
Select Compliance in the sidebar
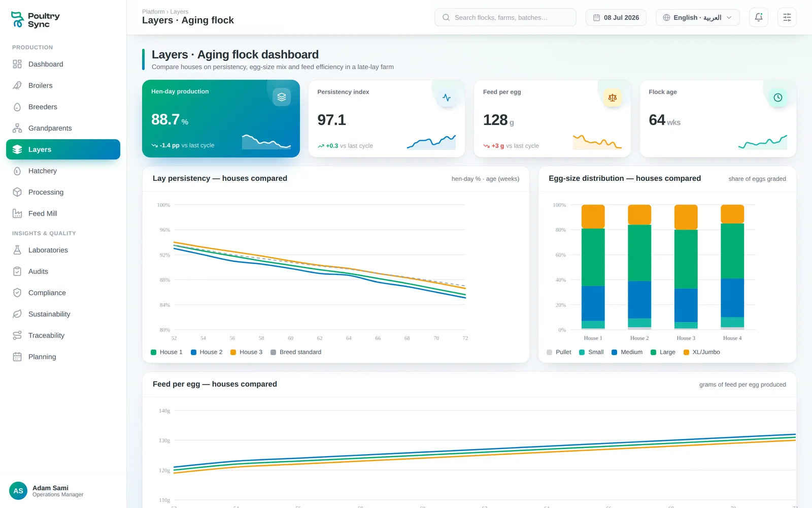pos(63,293)
